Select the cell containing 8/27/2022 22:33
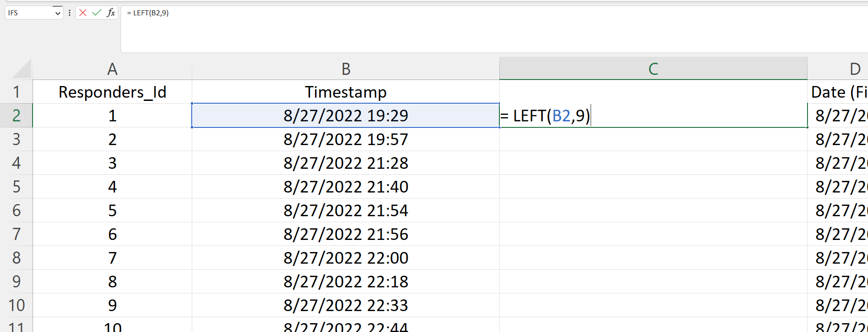 pos(345,305)
